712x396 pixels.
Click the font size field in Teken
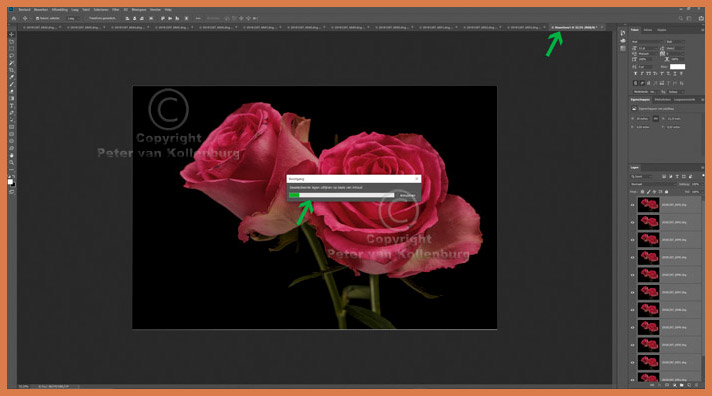coord(648,48)
